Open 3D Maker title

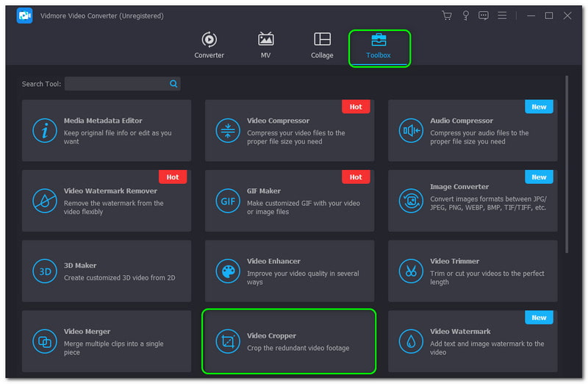(x=80, y=266)
